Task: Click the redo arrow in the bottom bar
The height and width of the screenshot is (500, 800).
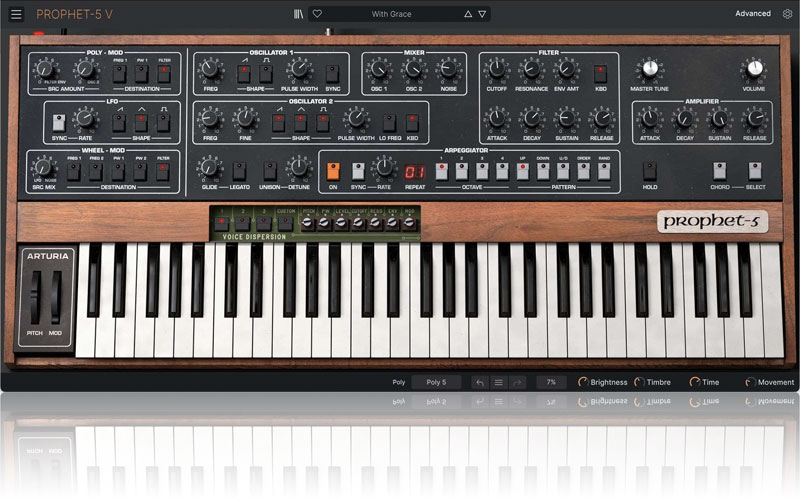Action: [x=517, y=382]
